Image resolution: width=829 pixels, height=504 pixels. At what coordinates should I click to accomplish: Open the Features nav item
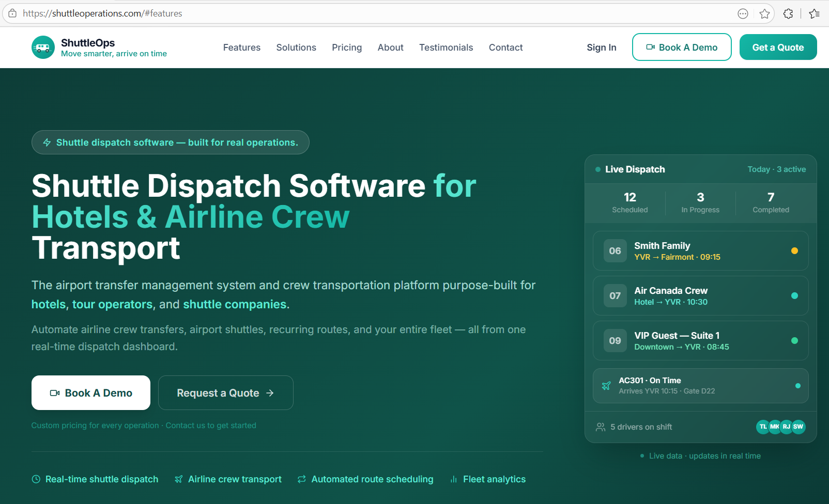coord(242,48)
